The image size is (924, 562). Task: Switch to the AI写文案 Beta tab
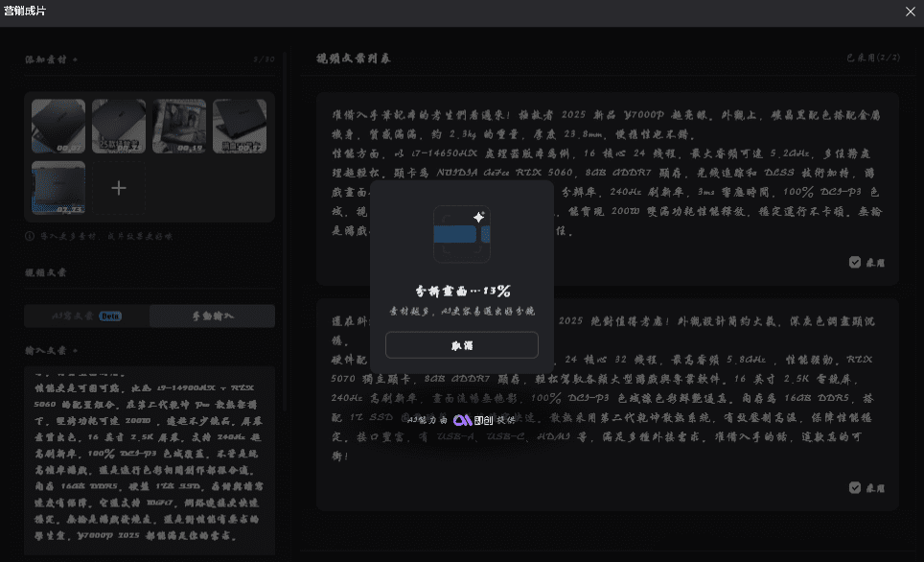pyautogui.click(x=86, y=316)
